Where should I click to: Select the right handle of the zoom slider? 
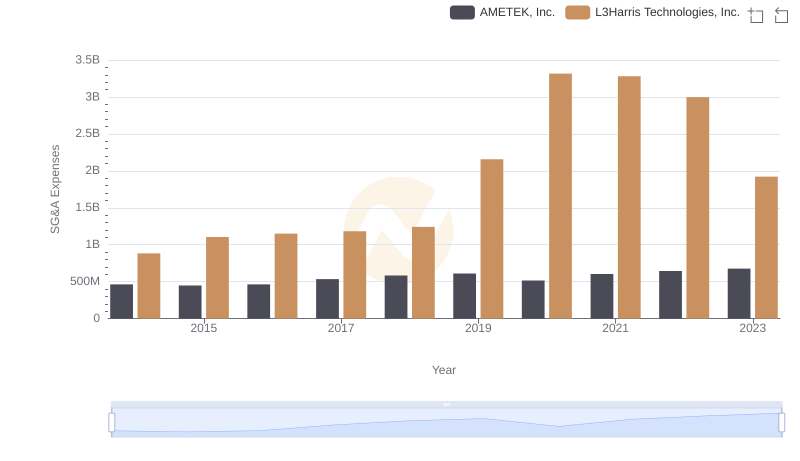[x=781, y=423]
